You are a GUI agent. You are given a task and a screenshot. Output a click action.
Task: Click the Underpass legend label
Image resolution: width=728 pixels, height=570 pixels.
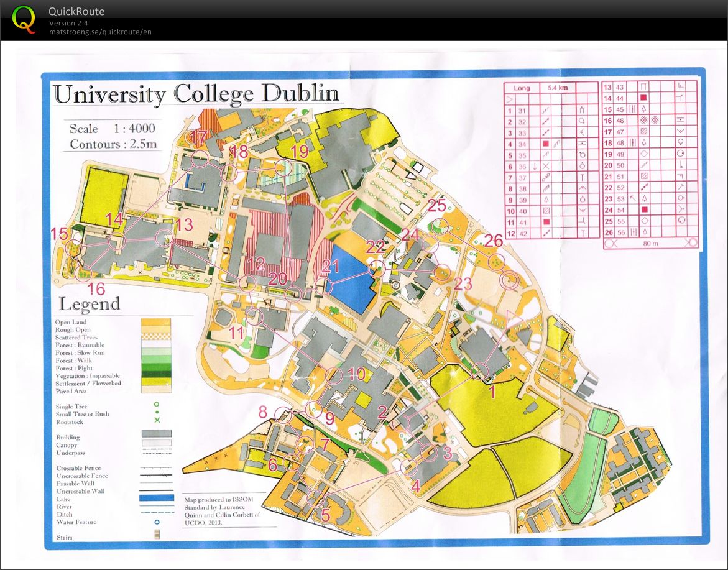(71, 453)
